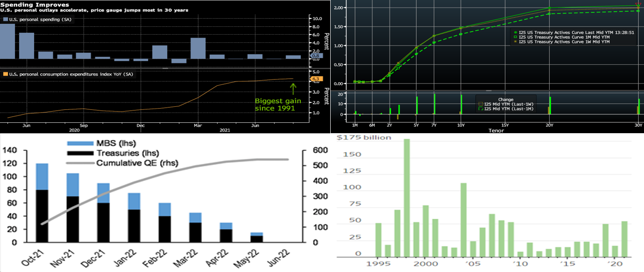The image size is (644, 272).
Task: Click the green dot beside Last Mid YTM
Action: click(515, 32)
